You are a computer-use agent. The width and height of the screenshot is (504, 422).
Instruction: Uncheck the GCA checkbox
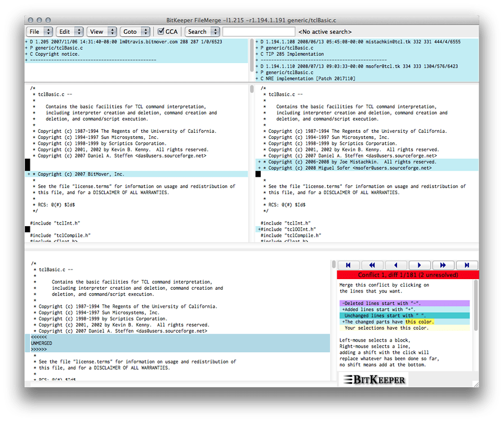click(x=162, y=31)
